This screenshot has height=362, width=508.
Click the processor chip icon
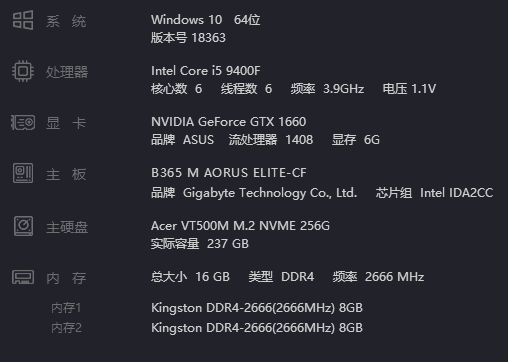(x=23, y=71)
